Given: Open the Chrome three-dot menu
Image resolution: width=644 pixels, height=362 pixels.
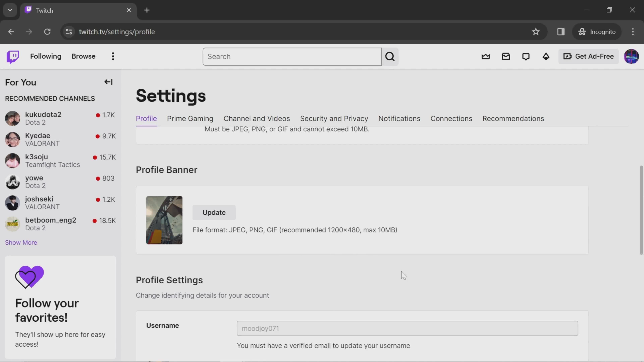Looking at the screenshot, I should (633, 32).
